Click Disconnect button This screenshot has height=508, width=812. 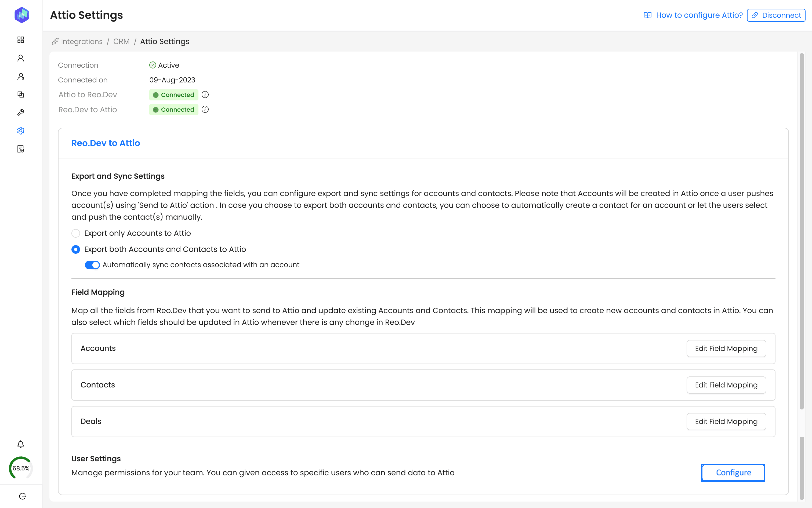776,15
